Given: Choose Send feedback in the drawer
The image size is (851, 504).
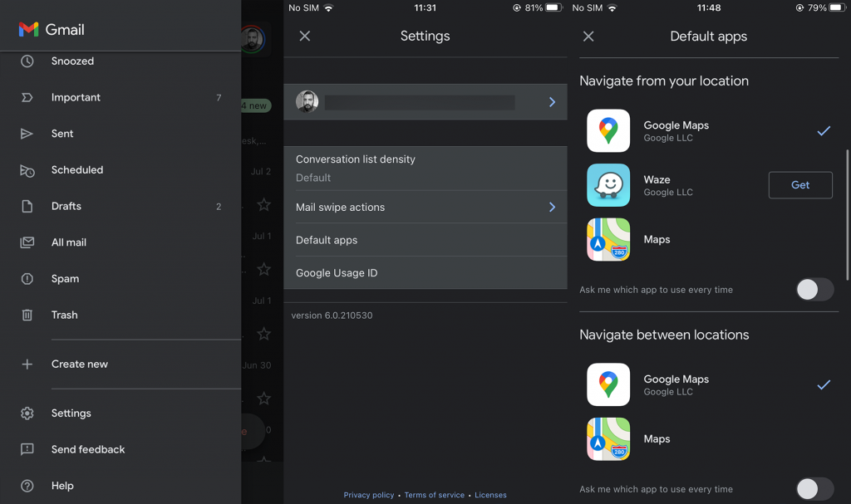Looking at the screenshot, I should [121, 449].
